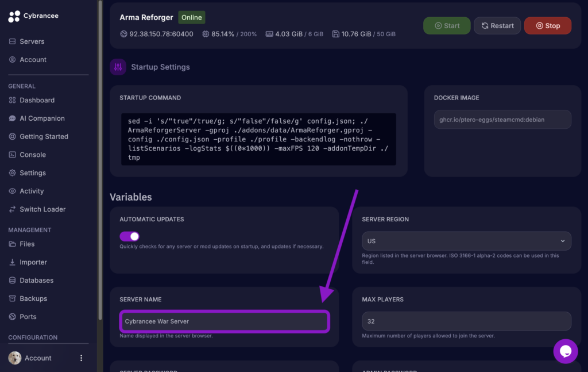Click the Ports globe icon

pos(13,317)
